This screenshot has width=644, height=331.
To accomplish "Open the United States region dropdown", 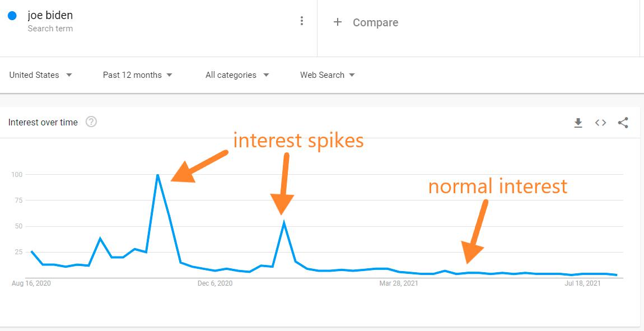I will [41, 75].
